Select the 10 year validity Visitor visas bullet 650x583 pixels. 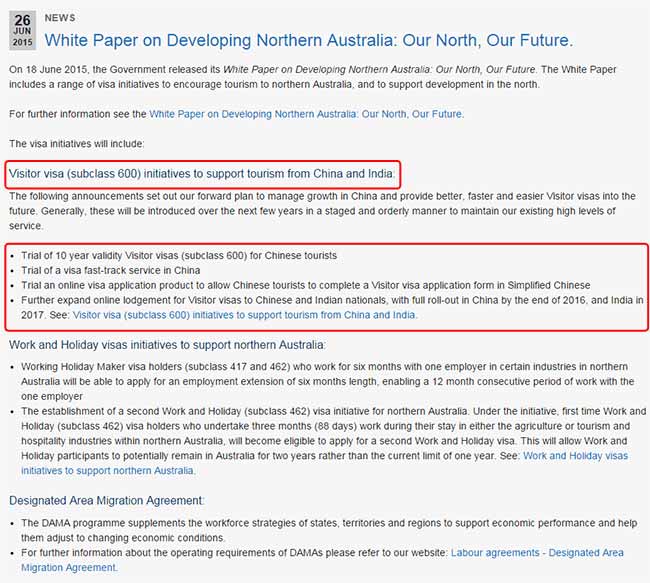[x=179, y=255]
